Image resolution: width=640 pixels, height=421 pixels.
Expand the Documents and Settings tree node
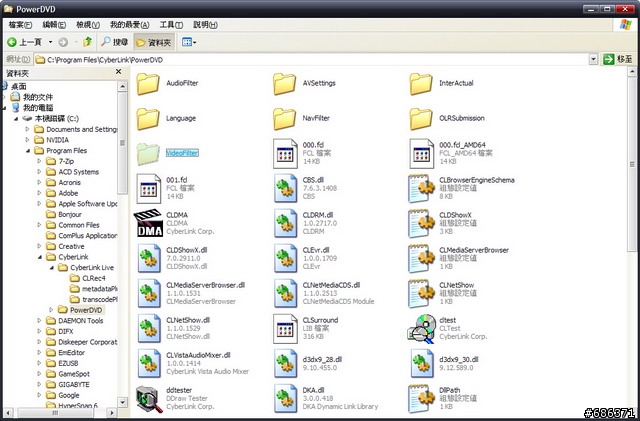[x=28, y=129]
